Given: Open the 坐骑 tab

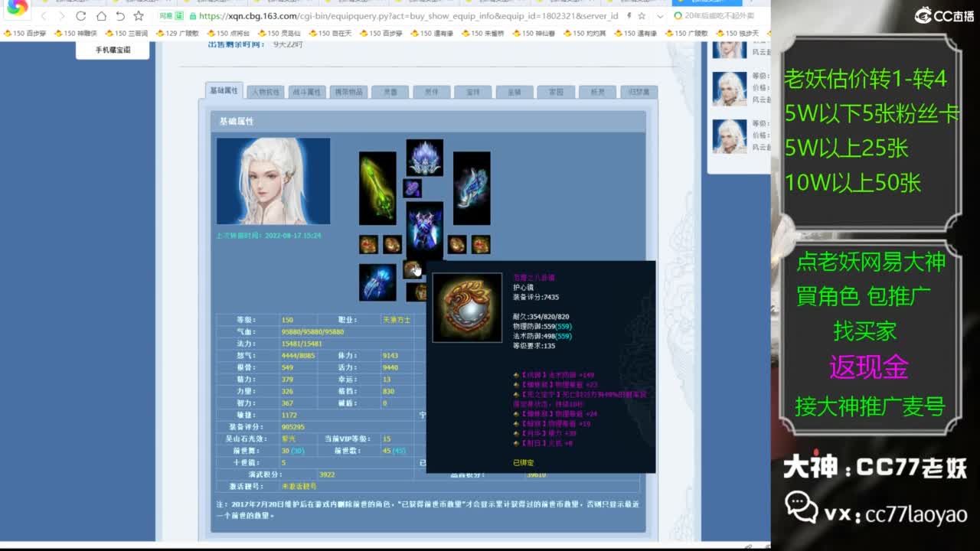Looking at the screenshot, I should click(514, 92).
